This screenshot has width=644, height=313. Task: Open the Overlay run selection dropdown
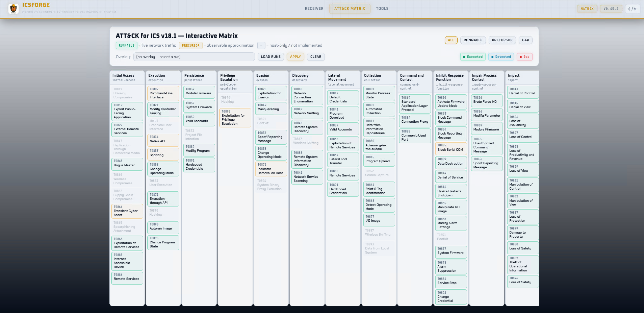tap(194, 57)
